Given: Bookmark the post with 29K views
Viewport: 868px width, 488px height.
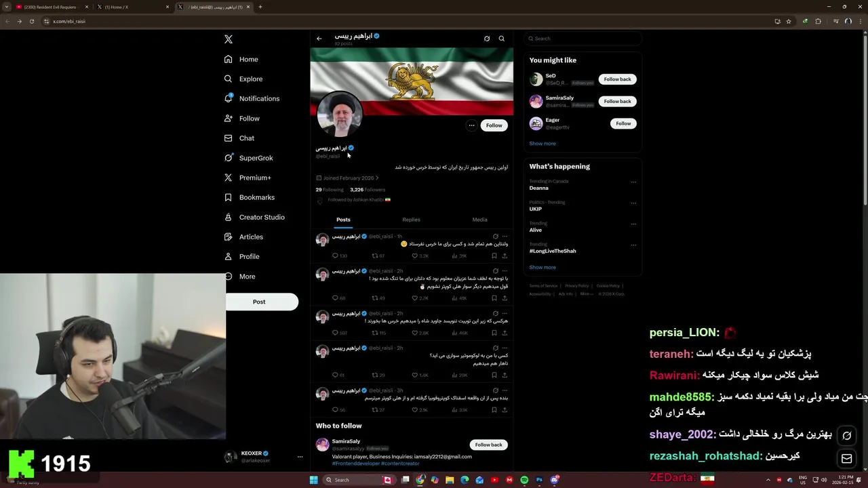Looking at the screenshot, I should click(x=494, y=375).
